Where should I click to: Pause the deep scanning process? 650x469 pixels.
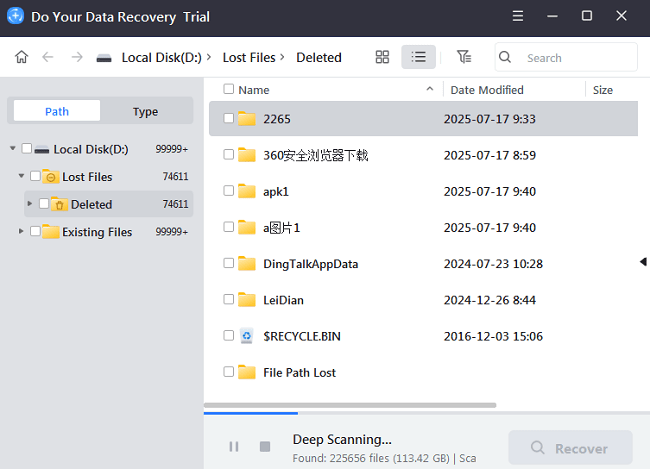coord(234,447)
